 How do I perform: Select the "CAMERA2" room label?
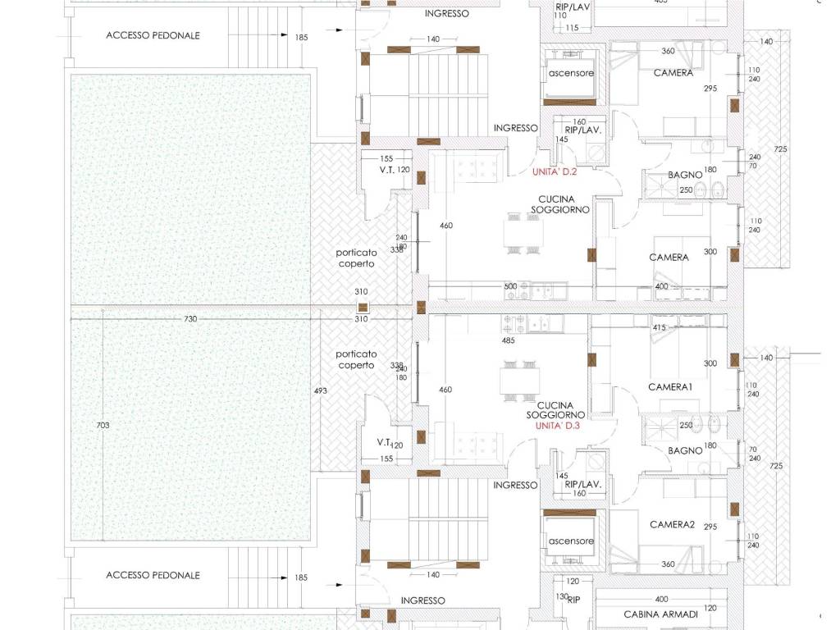[672, 524]
